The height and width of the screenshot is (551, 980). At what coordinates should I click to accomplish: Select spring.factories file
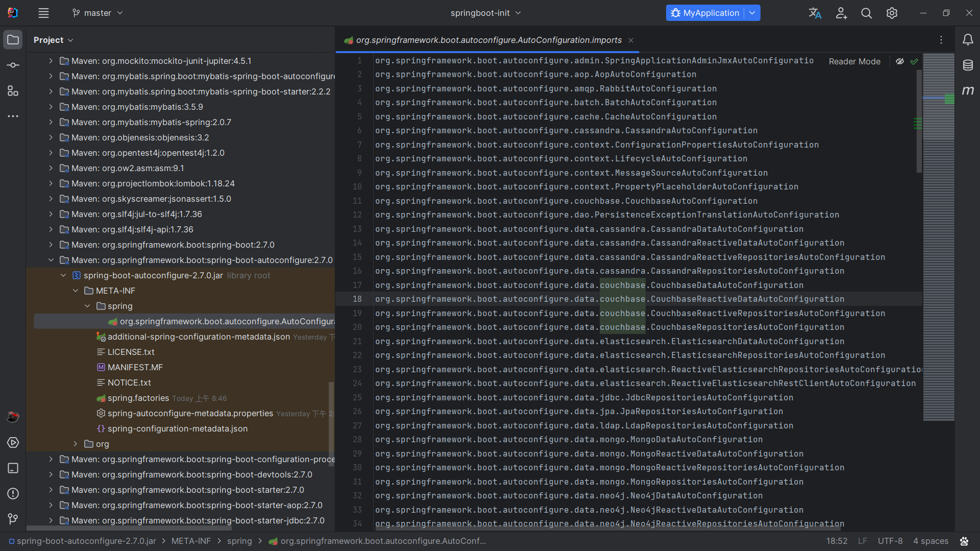pyautogui.click(x=138, y=398)
